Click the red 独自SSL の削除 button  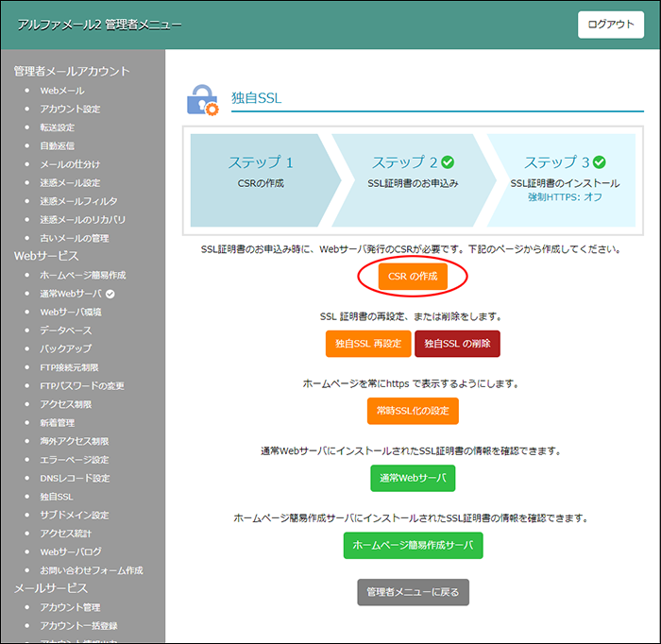pos(457,344)
